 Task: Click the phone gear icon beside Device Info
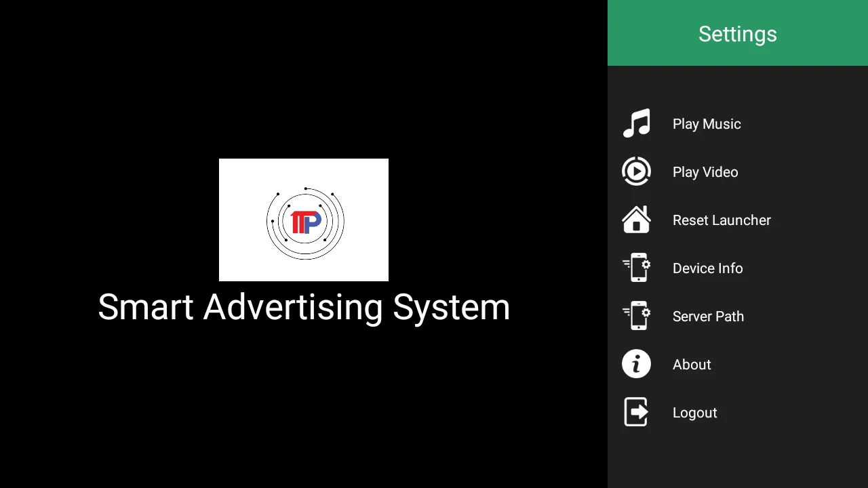click(636, 268)
